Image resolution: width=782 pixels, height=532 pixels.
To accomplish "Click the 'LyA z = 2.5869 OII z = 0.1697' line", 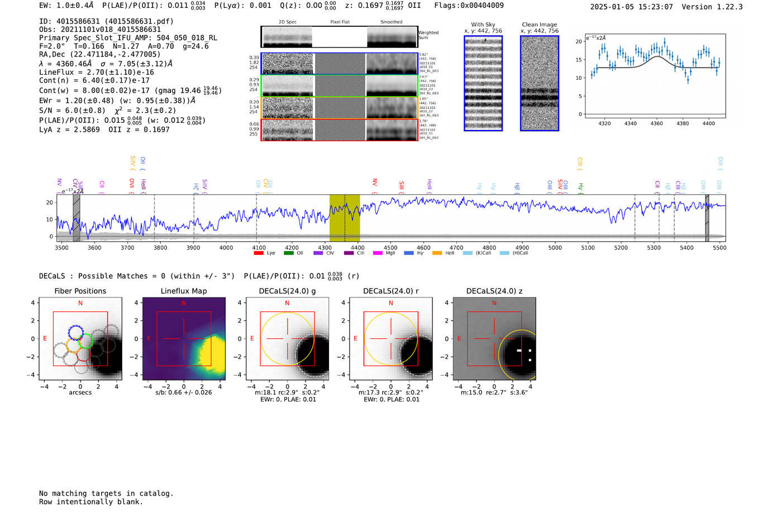I will coord(104,130).
